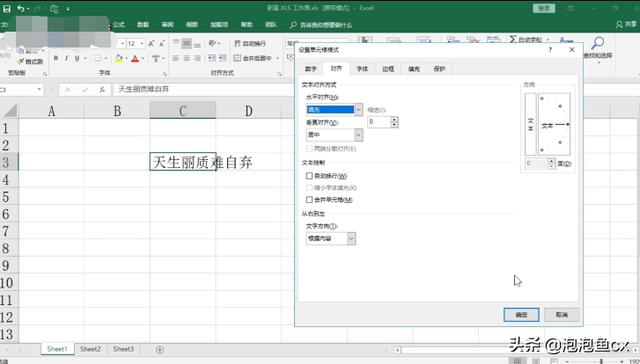This screenshot has width=640, height=364.
Task: Click the align right icon in ribbon
Action: (197, 58)
